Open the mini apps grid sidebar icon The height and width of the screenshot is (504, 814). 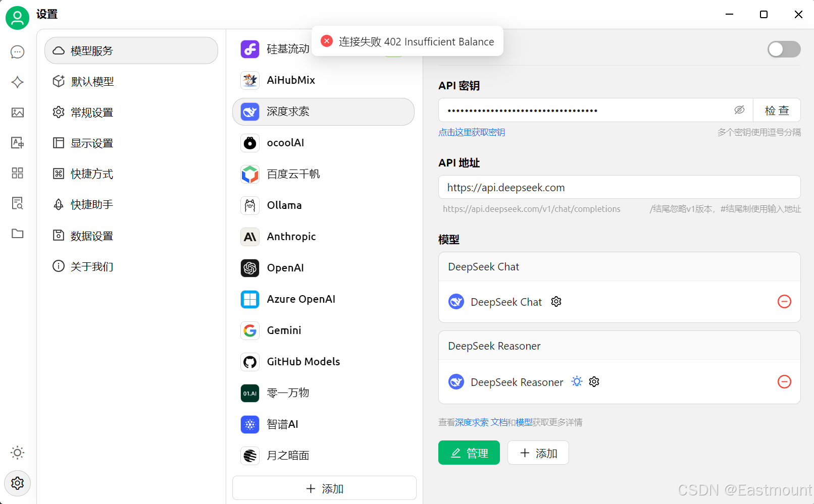(x=18, y=173)
